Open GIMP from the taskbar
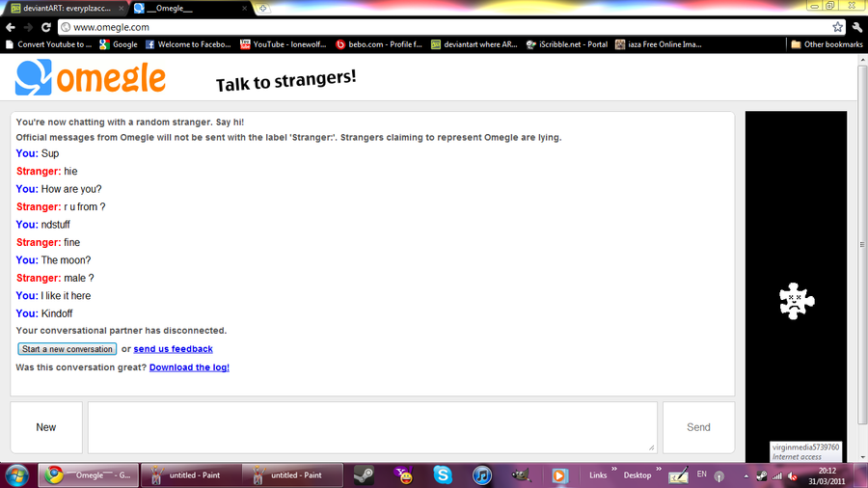 point(521,475)
